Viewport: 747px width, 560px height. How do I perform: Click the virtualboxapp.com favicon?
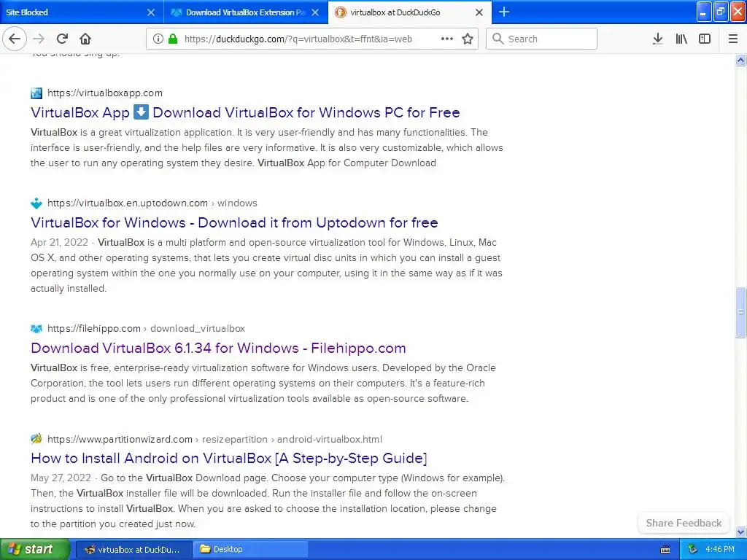coord(36,93)
